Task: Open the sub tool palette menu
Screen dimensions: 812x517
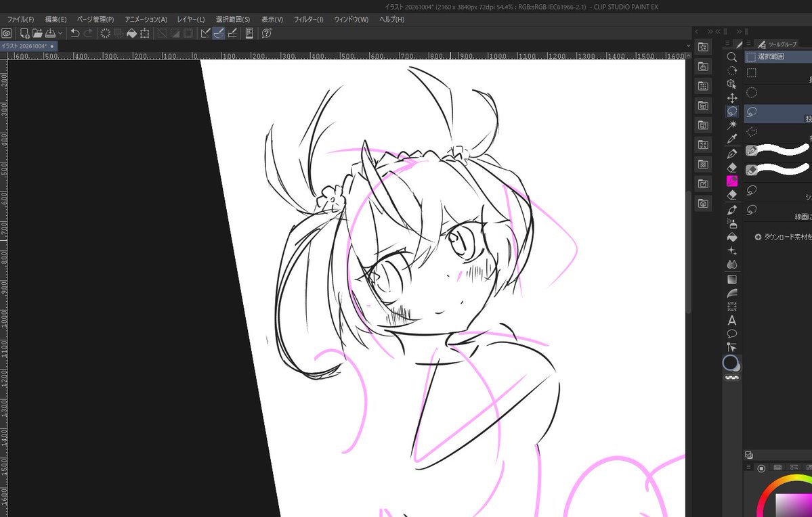Action: click(749, 43)
